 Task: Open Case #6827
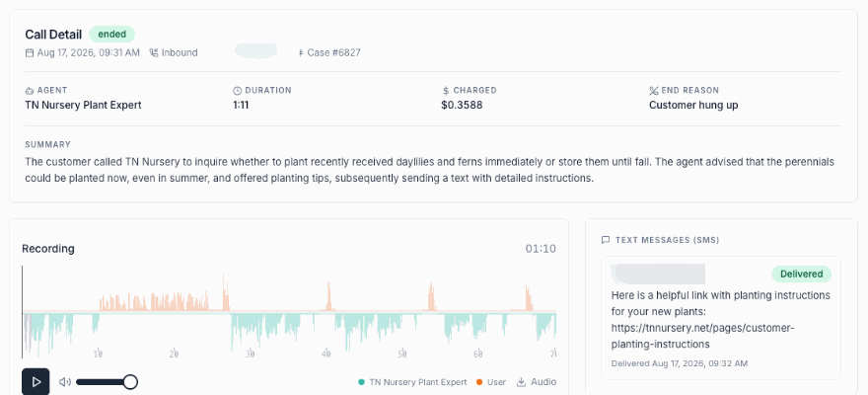coord(333,52)
